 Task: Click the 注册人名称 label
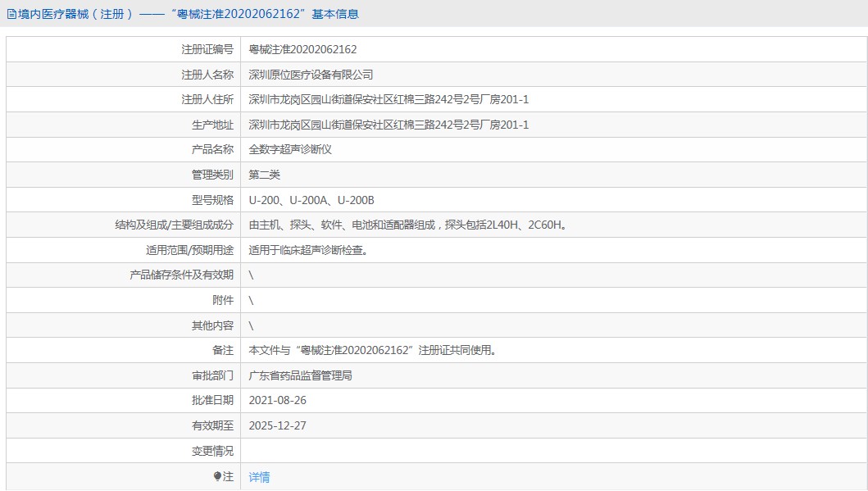207,75
